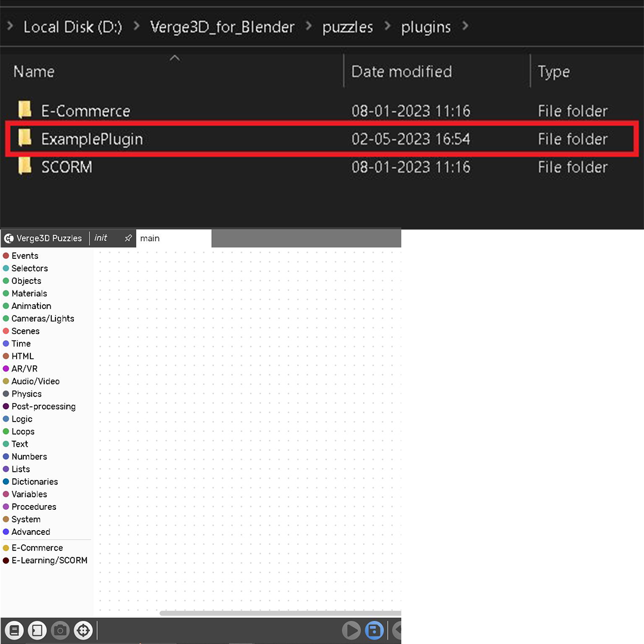Viewport: 644px width, 644px height.
Task: Toggle the side panel icon in bottom toolbar
Action: point(38,630)
